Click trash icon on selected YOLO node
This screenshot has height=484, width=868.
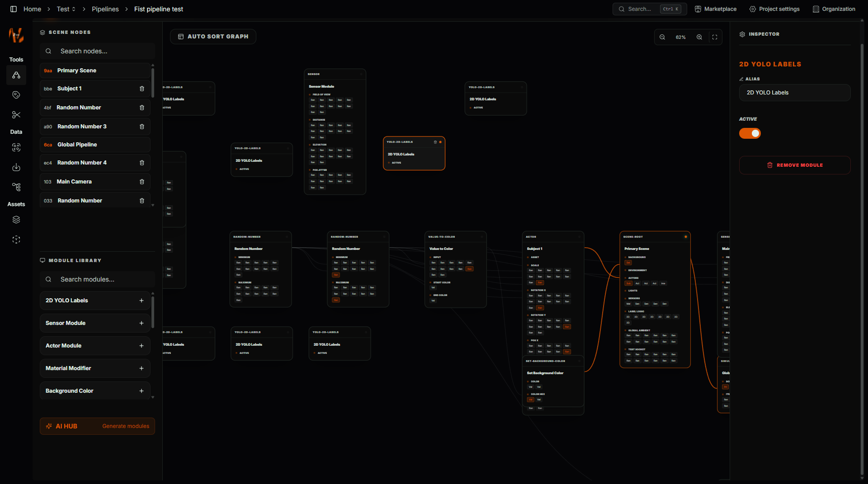coord(435,142)
